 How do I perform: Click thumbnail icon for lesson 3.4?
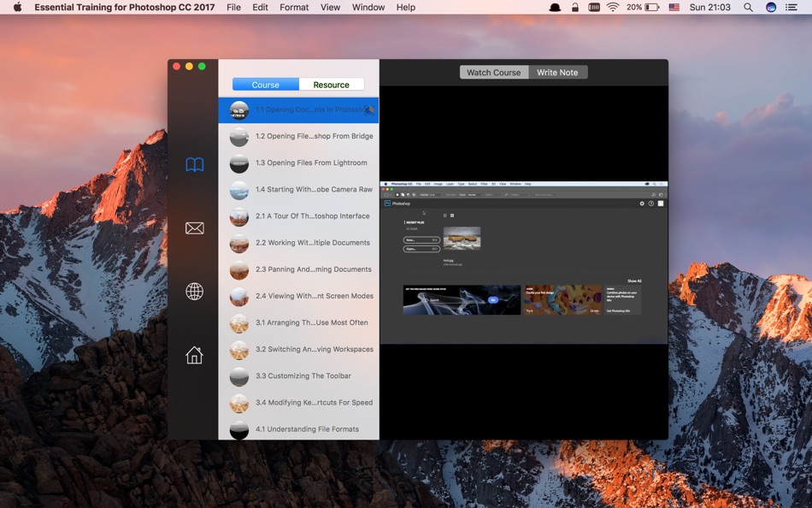pos(238,404)
